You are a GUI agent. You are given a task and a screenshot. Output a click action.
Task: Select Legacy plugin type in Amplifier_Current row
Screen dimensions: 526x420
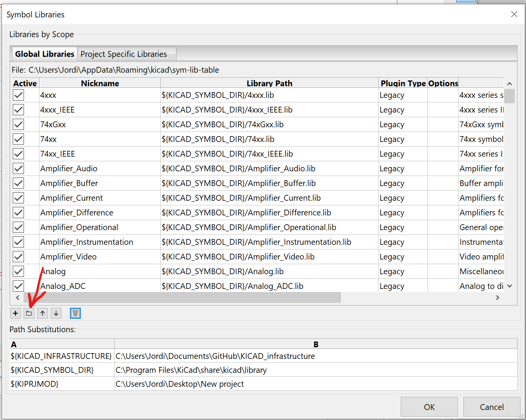click(403, 198)
